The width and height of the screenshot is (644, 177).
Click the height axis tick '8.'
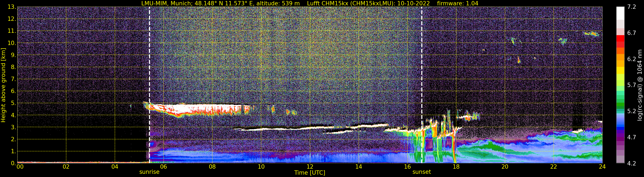click(x=13, y=67)
